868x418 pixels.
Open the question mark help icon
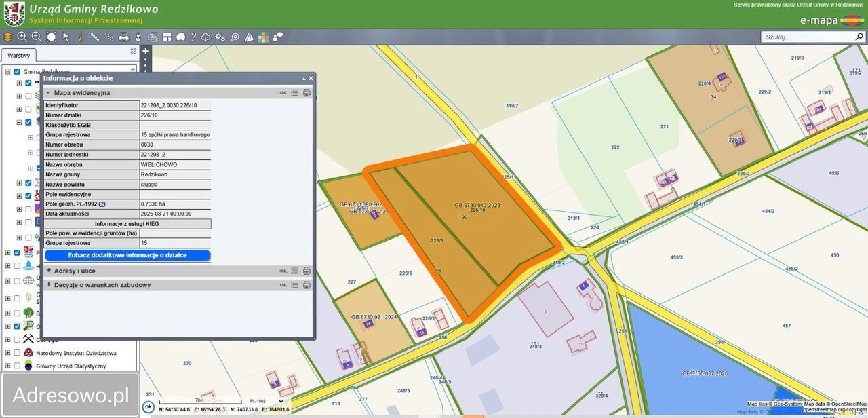(193, 37)
